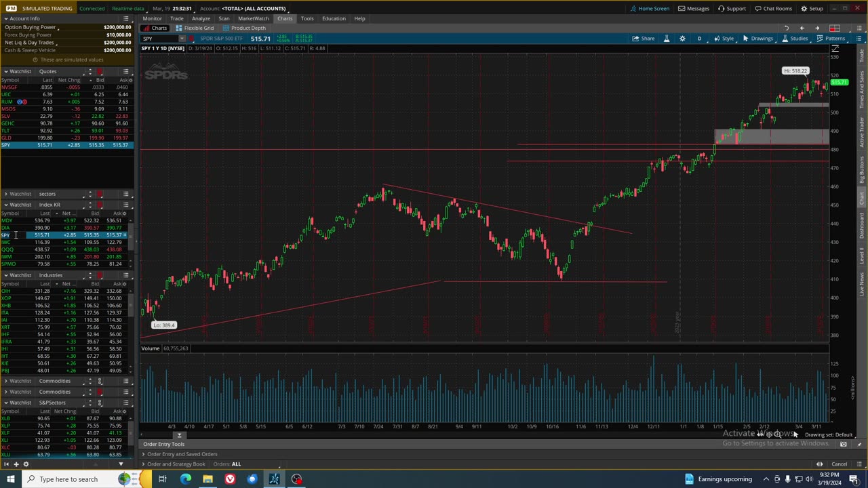Open Windows Start menu
Image resolution: width=868 pixels, height=488 pixels.
coord(10,479)
